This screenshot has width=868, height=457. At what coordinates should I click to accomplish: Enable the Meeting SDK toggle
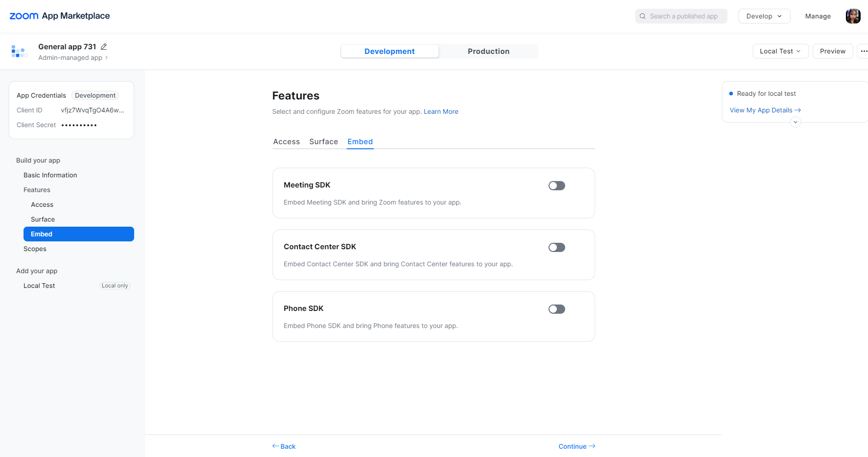[x=556, y=186]
